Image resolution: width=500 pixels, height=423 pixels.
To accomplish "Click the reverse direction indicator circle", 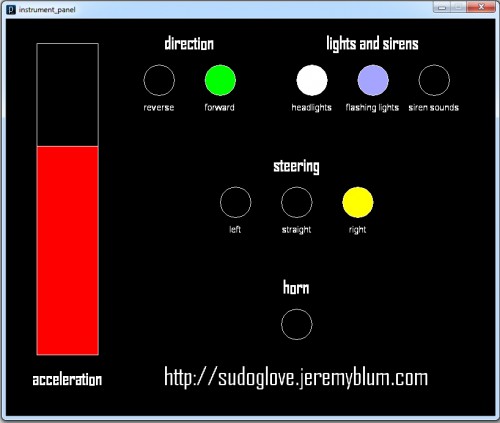I will (159, 80).
